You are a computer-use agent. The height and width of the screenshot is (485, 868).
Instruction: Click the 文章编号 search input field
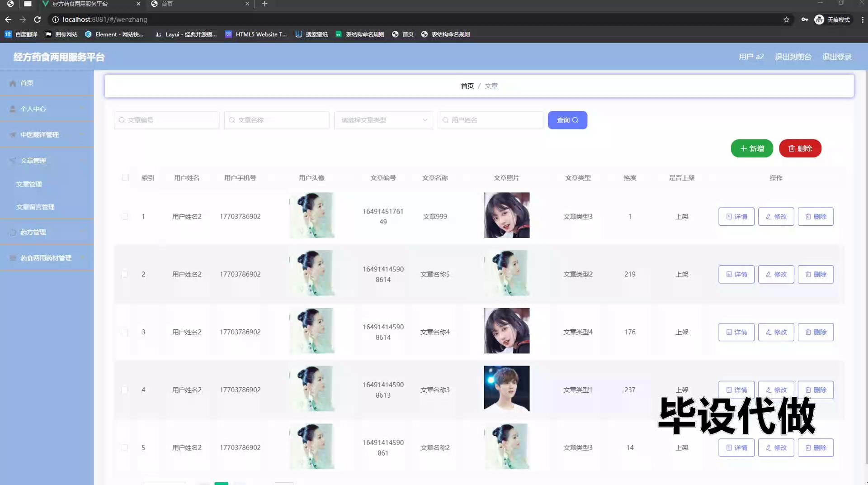tap(166, 120)
